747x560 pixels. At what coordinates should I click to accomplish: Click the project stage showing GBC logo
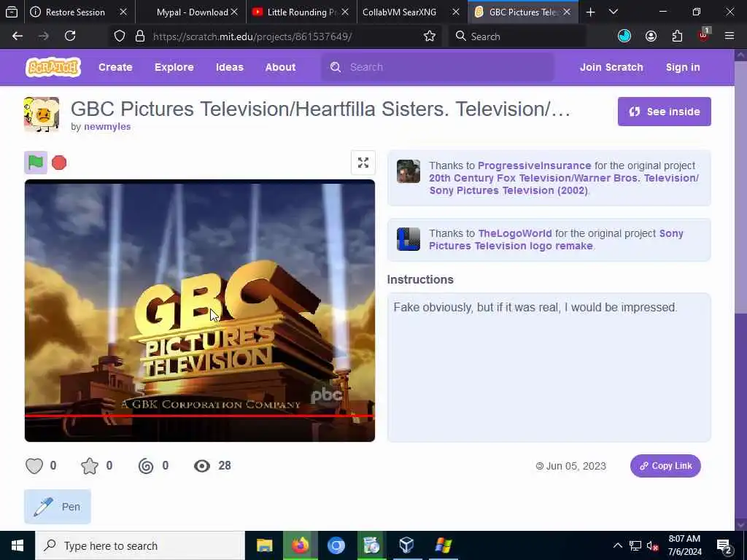coord(200,311)
